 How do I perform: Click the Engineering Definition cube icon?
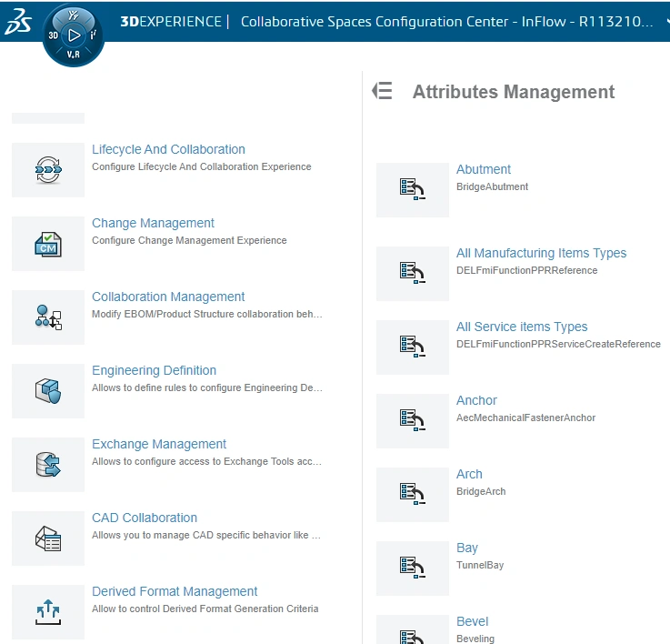pos(48,391)
